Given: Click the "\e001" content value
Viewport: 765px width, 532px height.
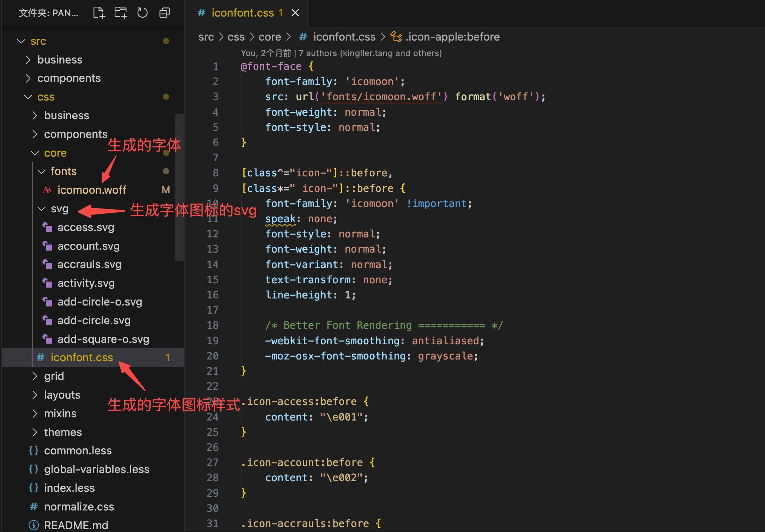Looking at the screenshot, I should (x=341, y=417).
